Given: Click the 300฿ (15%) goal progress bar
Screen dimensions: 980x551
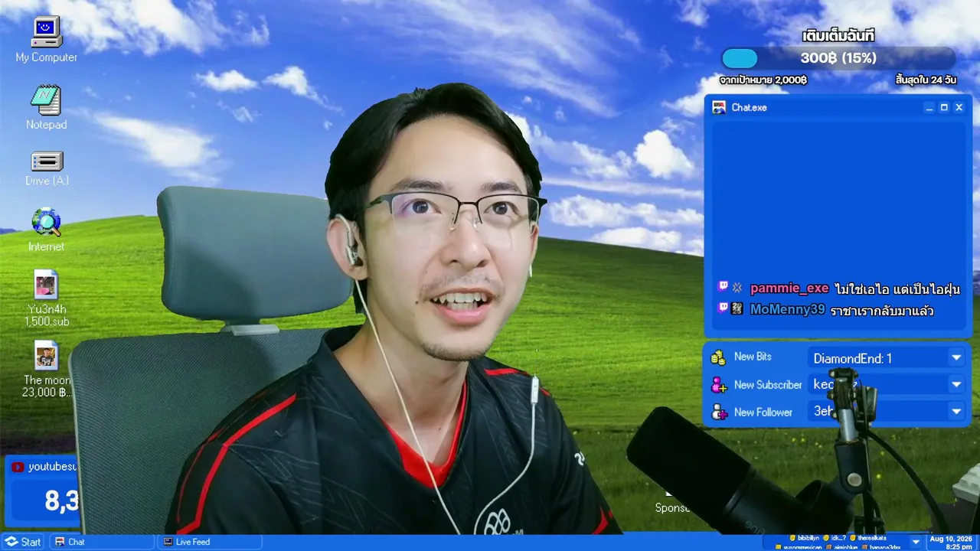Looking at the screenshot, I should click(838, 58).
